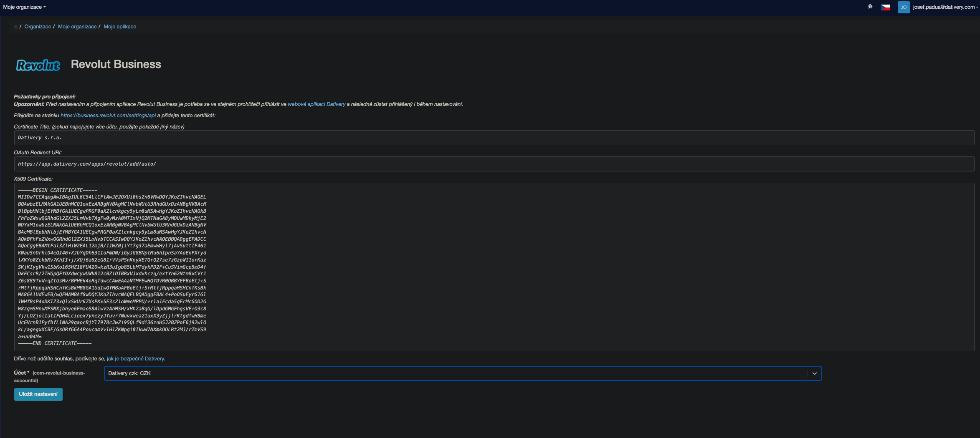The height and width of the screenshot is (438, 980).
Task: Click the BEGIN CERTIFICATE line
Action: (58, 190)
